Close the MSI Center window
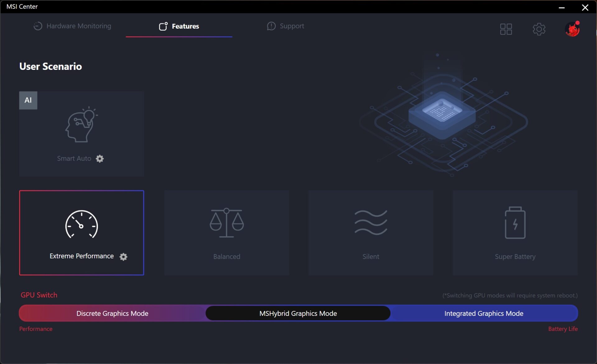This screenshot has height=364, width=597. (585, 7)
